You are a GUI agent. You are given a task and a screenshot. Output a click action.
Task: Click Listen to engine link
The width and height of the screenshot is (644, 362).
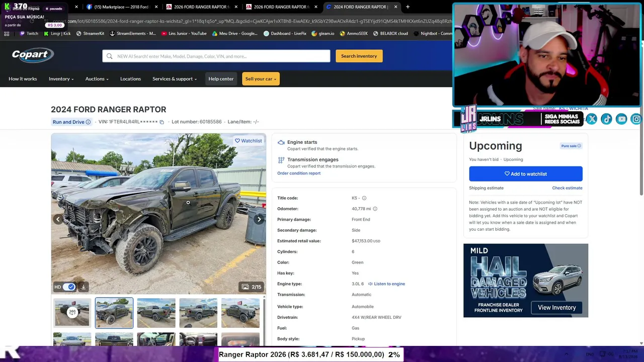[x=386, y=284]
